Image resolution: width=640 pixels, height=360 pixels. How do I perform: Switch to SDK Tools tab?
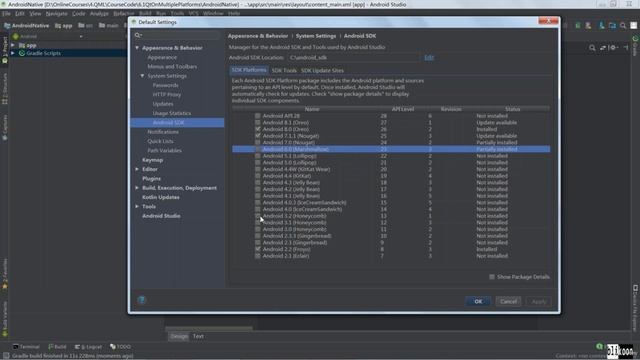point(284,71)
